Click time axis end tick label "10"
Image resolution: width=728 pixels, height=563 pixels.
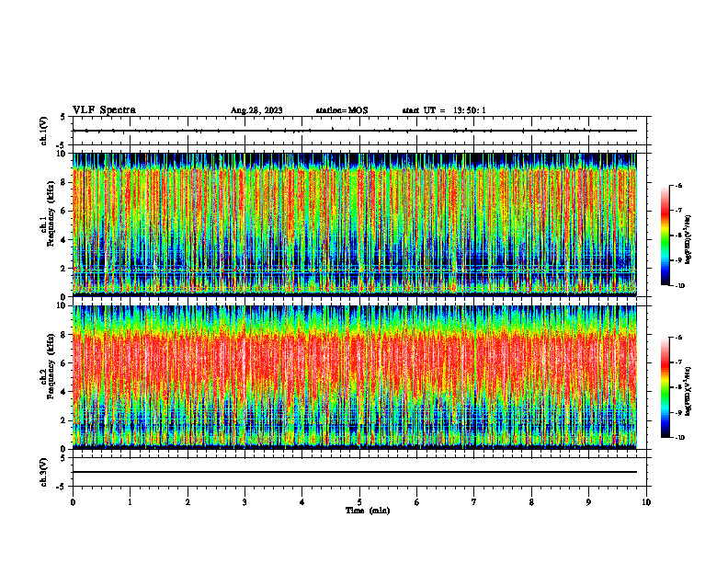coord(646,502)
